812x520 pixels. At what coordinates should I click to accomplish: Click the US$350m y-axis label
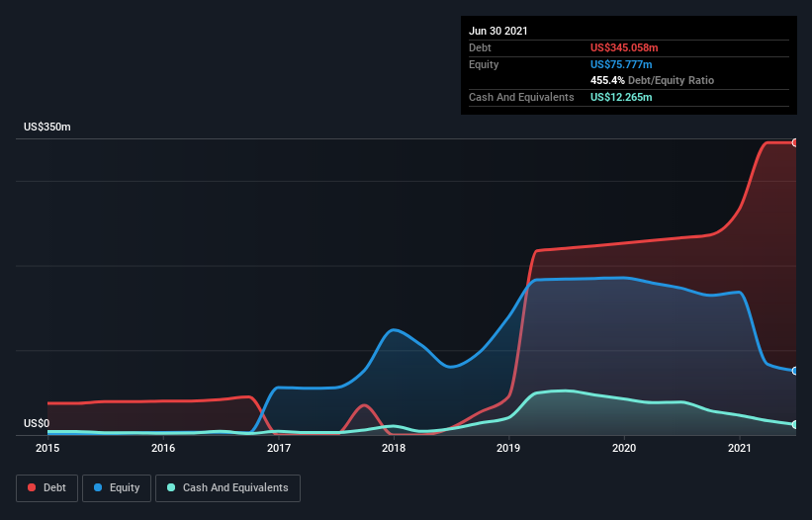point(47,127)
